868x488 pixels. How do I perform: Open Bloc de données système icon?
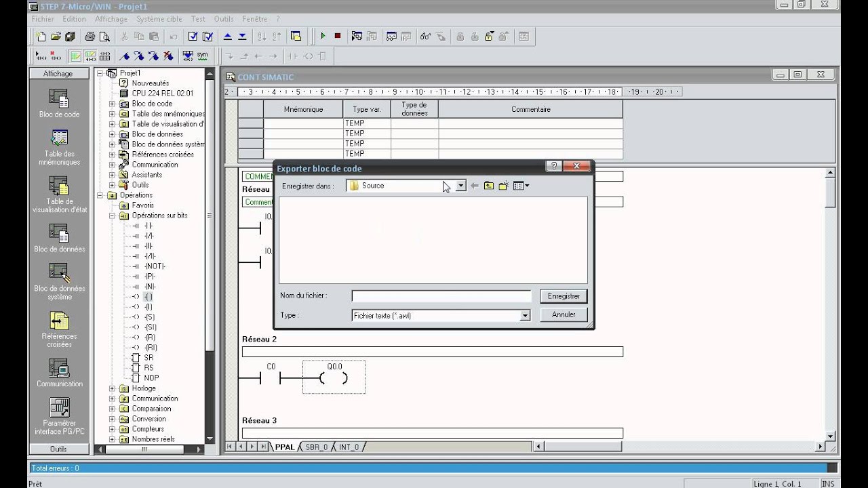[x=59, y=282]
